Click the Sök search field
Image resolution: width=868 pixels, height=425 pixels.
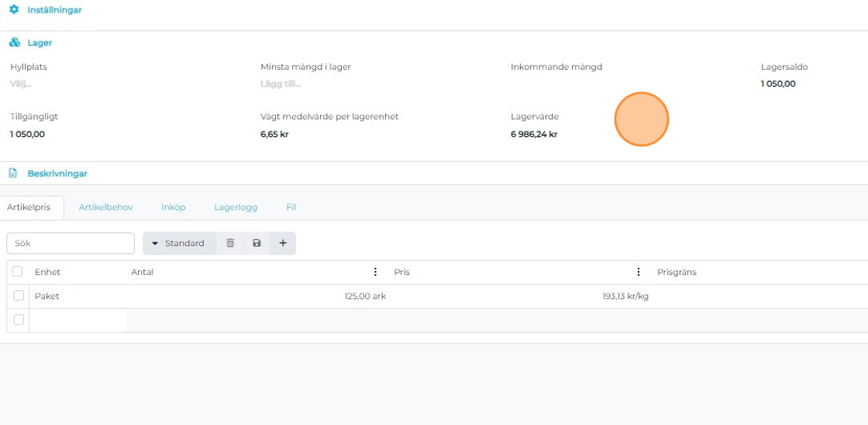tap(71, 243)
